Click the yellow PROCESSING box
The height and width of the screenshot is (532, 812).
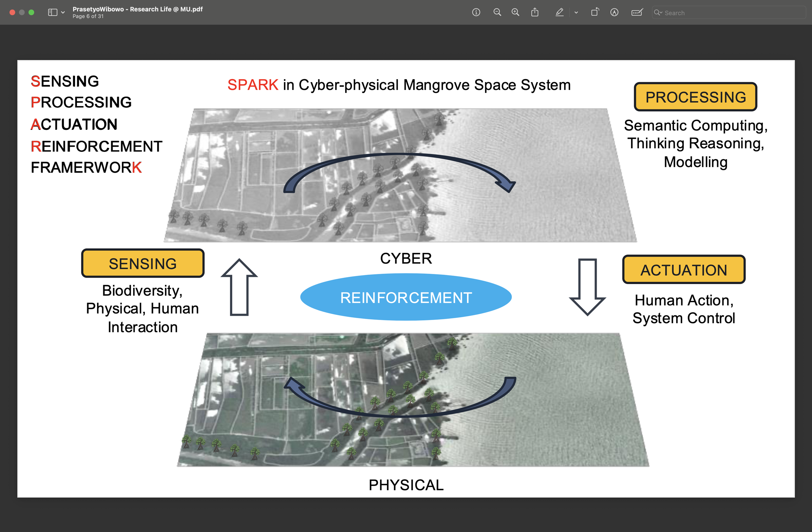695,97
